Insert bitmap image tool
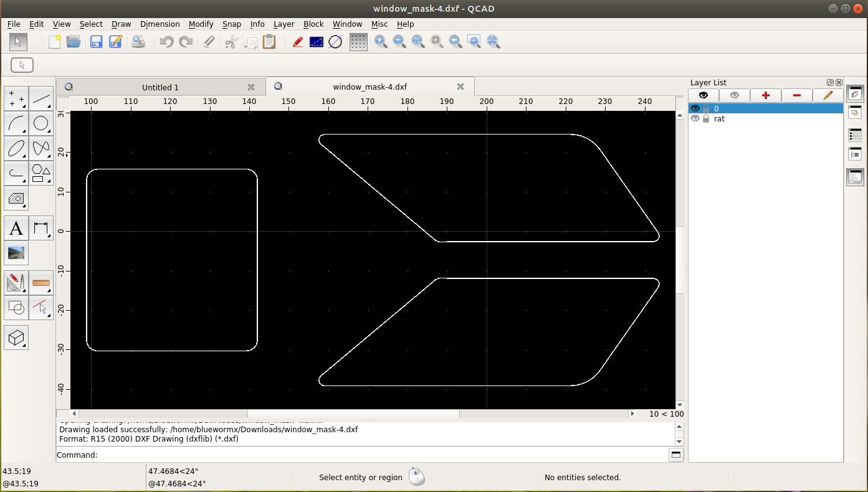Screen dimensions: 868x492 (x=16, y=253)
